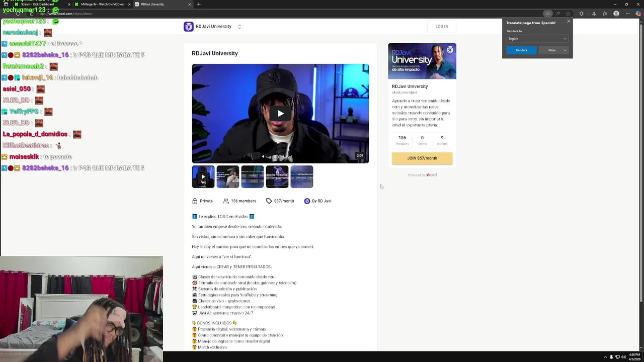Click the Private lock icon
Screen dimensions: 644x362
pyautogui.click(x=195, y=201)
